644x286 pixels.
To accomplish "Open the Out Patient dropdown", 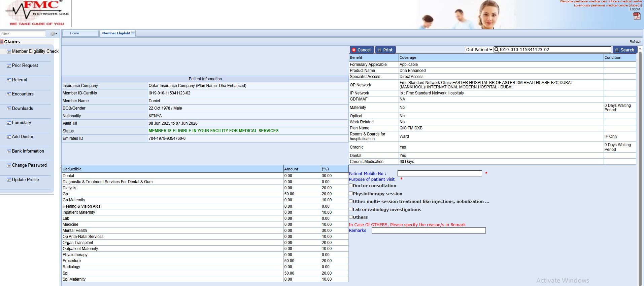I will pos(479,50).
